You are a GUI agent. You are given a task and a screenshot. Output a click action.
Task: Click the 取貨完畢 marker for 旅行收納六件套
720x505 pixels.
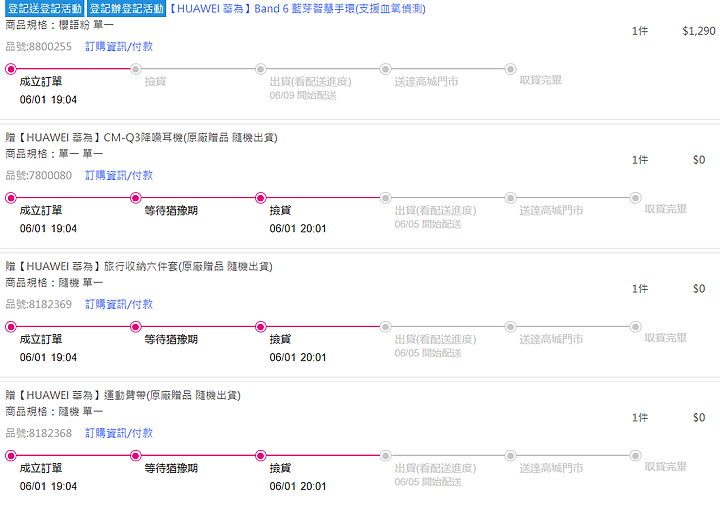(x=635, y=327)
